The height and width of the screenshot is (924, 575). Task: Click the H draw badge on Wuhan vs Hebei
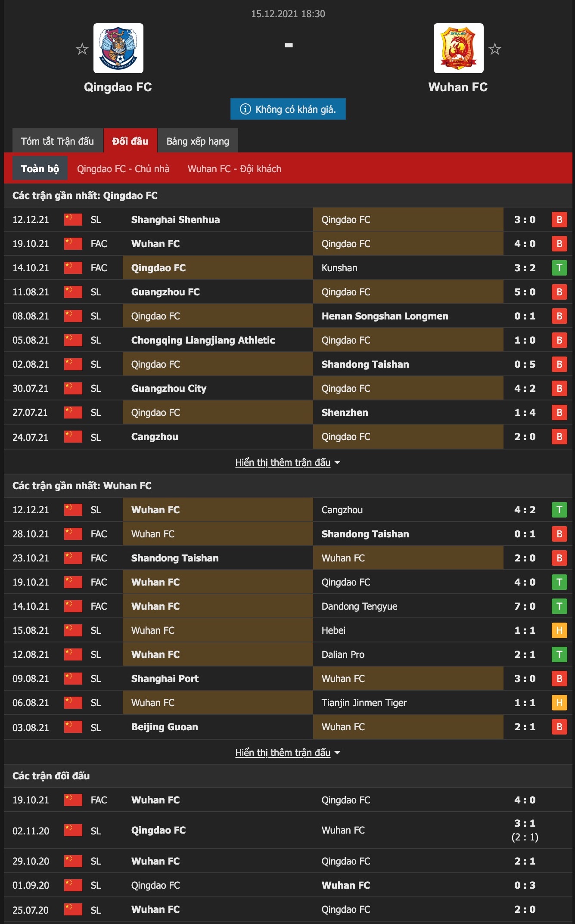[x=559, y=630]
